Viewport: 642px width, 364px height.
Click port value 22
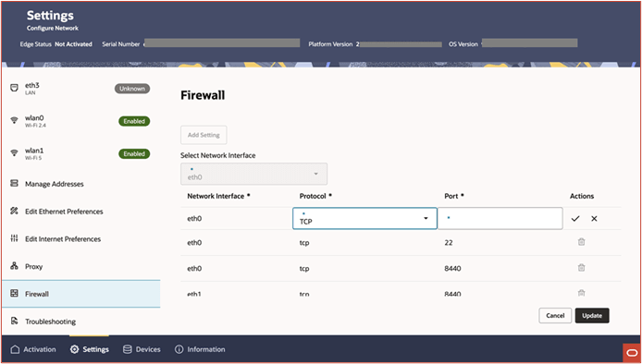[449, 243]
